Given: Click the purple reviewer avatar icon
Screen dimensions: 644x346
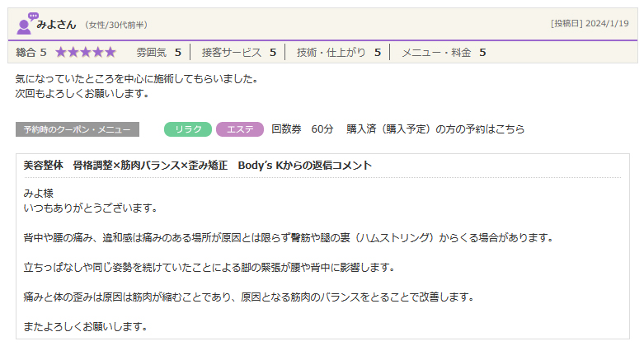Looking at the screenshot, I should (x=26, y=24).
